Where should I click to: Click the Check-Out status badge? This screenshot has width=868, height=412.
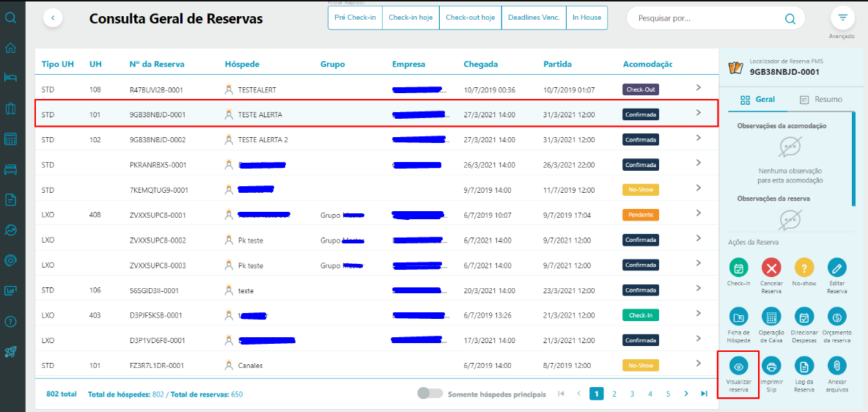point(641,89)
